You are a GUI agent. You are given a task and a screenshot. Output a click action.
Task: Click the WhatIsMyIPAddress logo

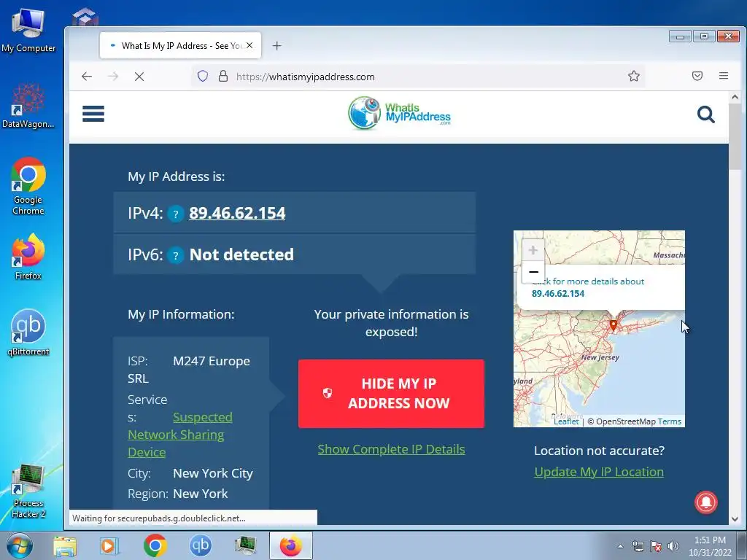pyautogui.click(x=399, y=113)
